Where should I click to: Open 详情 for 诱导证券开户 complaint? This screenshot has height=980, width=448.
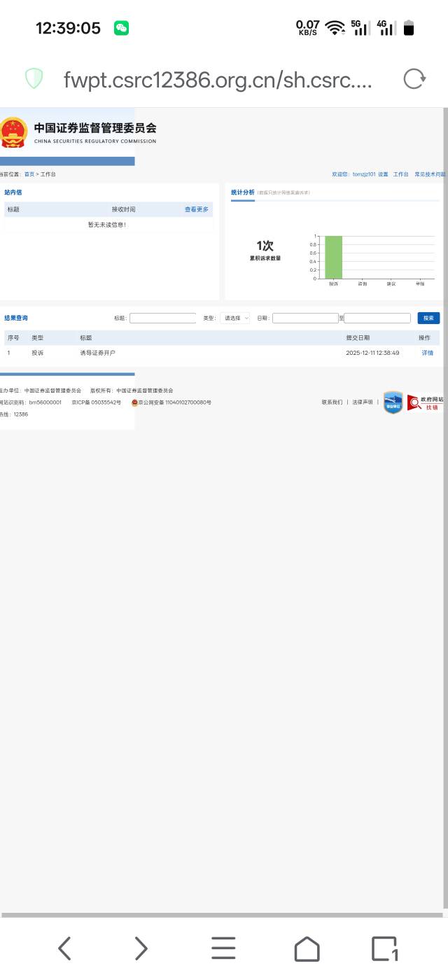coord(427,353)
